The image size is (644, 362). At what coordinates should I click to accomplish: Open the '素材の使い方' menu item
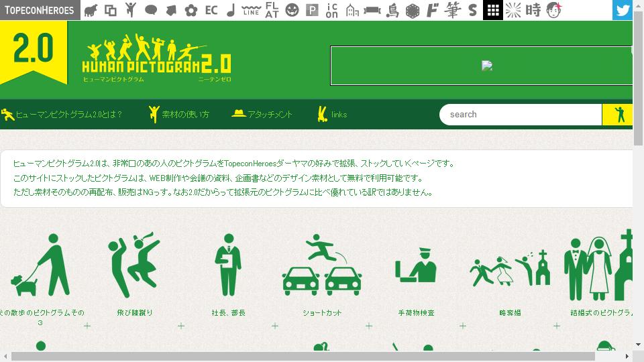click(x=179, y=114)
